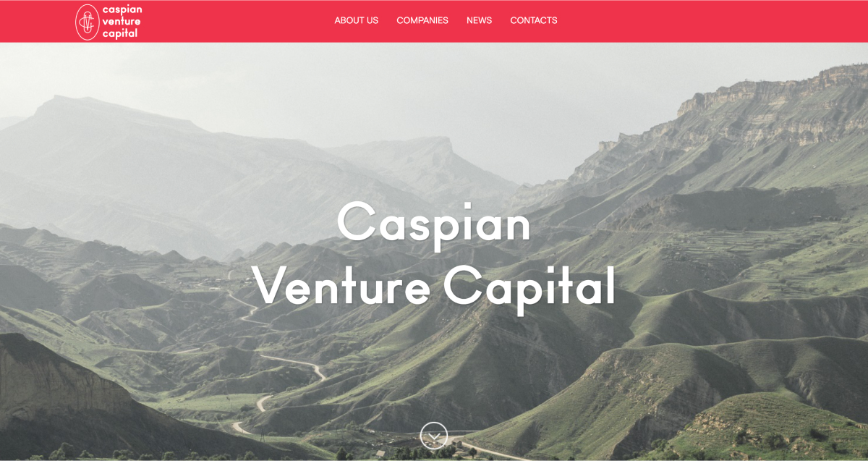Screen dimensions: 868x461
Task: Click the down-chevron circle scroll icon
Action: click(x=434, y=436)
